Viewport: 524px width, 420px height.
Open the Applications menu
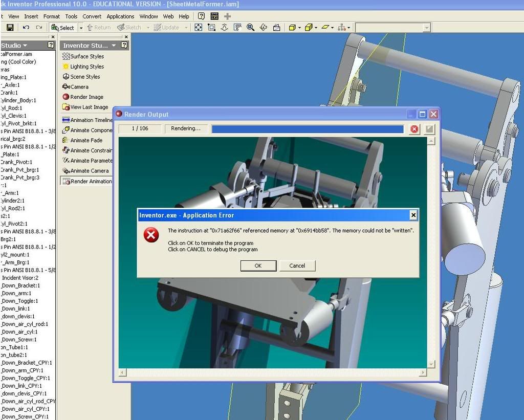click(120, 16)
